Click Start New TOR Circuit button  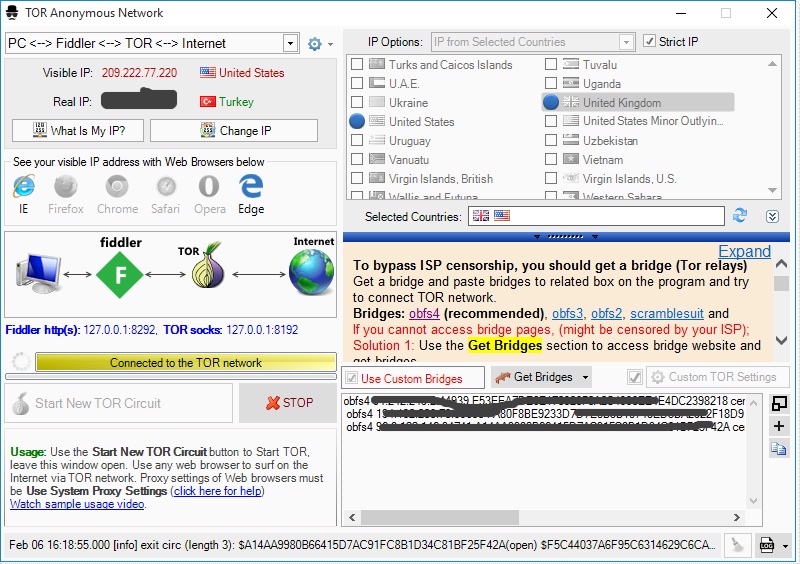pos(118,403)
